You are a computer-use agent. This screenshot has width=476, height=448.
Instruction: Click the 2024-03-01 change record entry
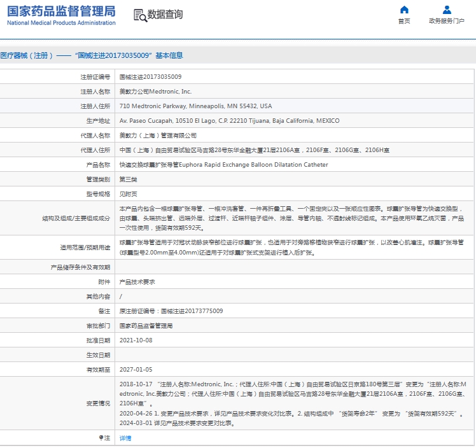[x=177, y=423]
